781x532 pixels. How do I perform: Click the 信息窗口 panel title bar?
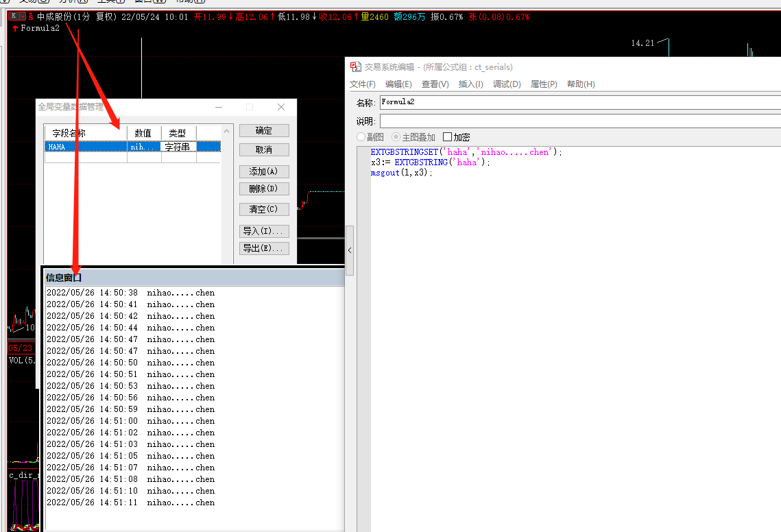pos(194,278)
